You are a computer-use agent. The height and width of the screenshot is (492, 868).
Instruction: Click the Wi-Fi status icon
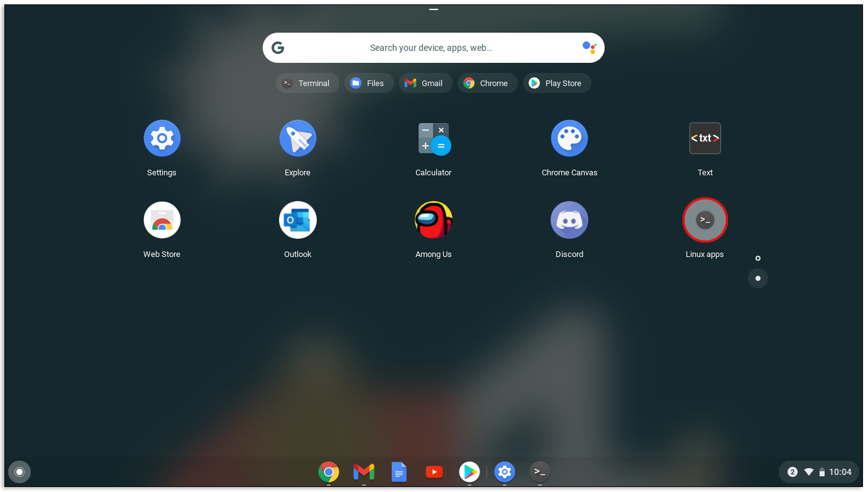(x=809, y=472)
